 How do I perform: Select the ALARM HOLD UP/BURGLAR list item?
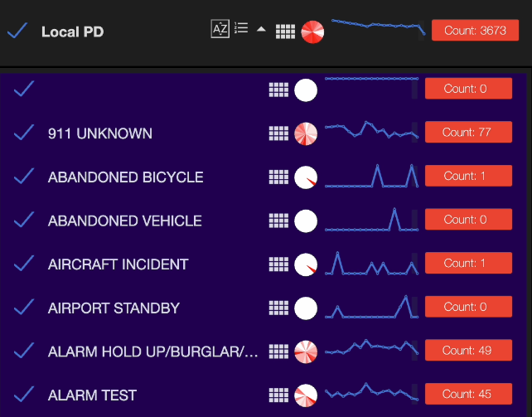point(153,352)
